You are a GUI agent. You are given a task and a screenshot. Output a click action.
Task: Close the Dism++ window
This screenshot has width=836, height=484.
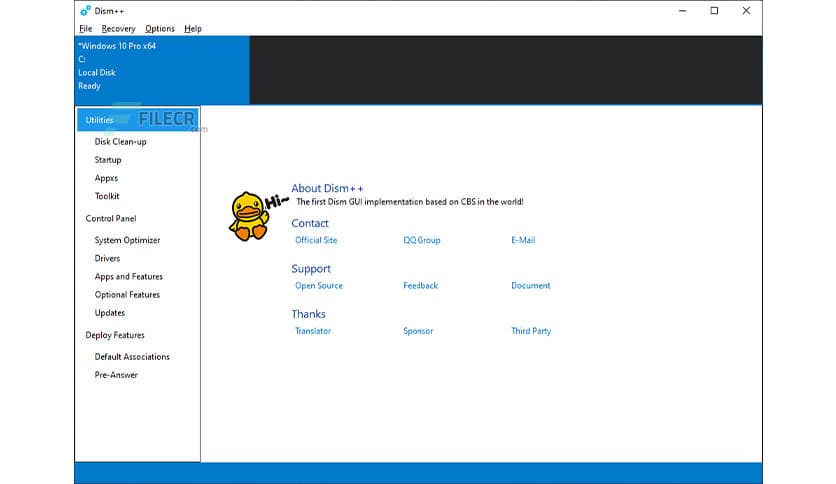(746, 11)
